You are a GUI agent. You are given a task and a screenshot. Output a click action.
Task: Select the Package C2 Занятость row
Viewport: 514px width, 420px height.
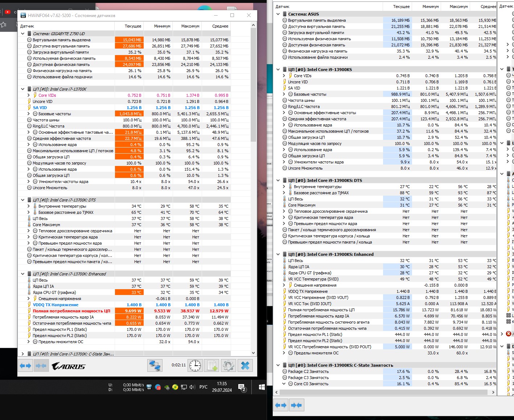(x=385, y=371)
